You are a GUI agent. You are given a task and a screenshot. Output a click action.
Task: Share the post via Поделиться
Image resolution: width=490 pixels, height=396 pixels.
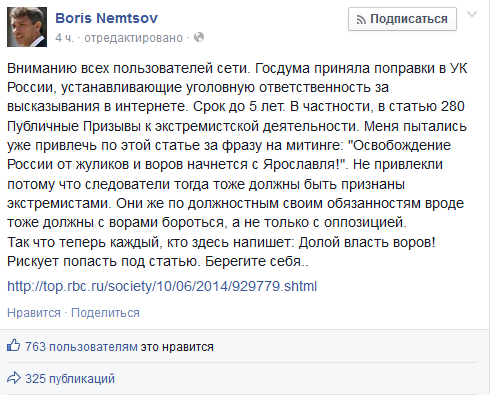coord(105,313)
